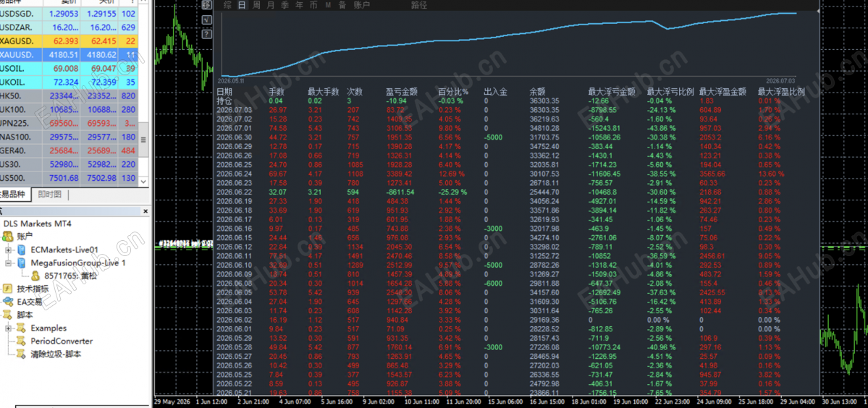
Task: Select the NAS100. symbol row
Action: coord(68,137)
